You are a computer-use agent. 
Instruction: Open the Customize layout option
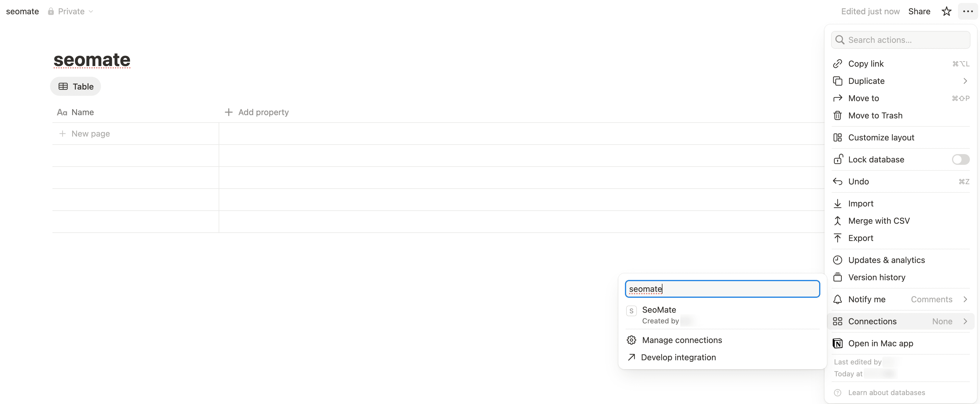[x=881, y=137]
